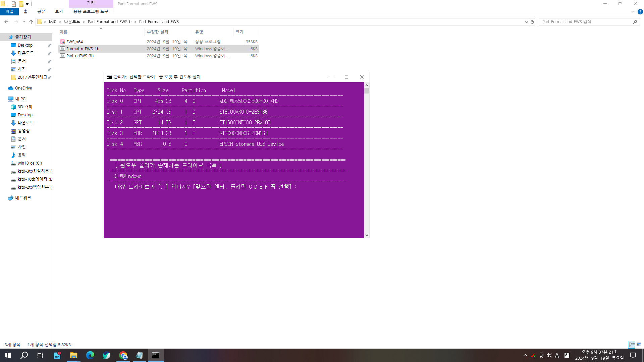The width and height of the screenshot is (644, 362).
Task: Open OneDrive in navigation pane
Action: [23, 88]
